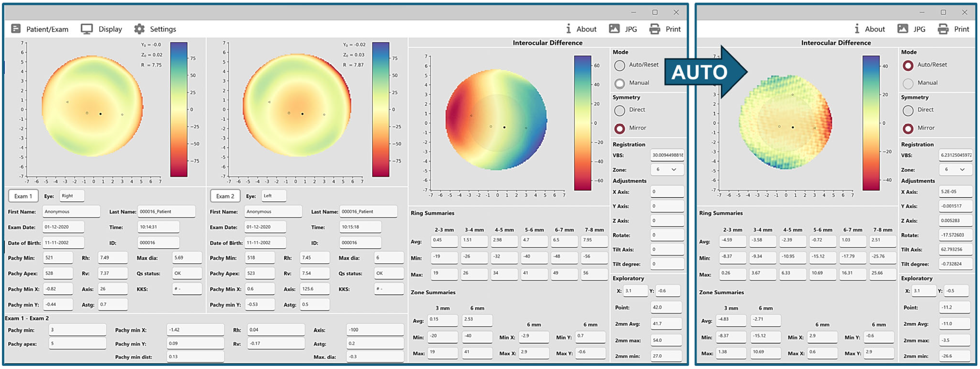Click the Print printer icon in left window
Image resolution: width=980 pixels, height=369 pixels.
(x=654, y=29)
